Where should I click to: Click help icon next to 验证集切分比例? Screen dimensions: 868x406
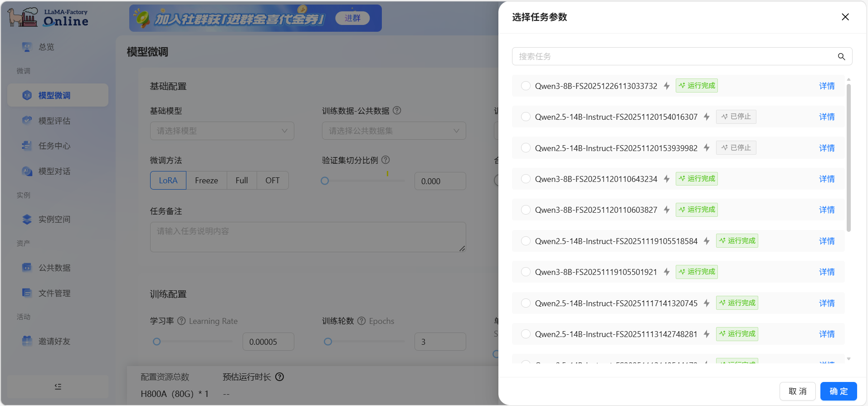[385, 160]
